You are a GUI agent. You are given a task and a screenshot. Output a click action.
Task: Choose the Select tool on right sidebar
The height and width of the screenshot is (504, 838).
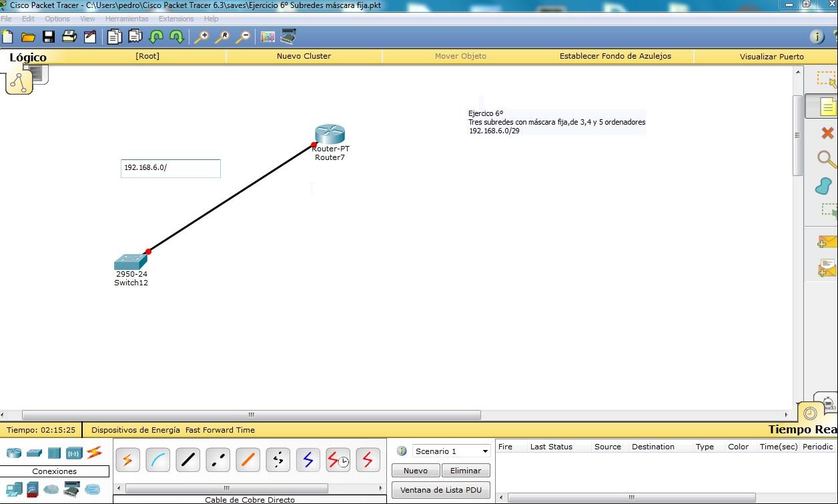click(x=827, y=79)
